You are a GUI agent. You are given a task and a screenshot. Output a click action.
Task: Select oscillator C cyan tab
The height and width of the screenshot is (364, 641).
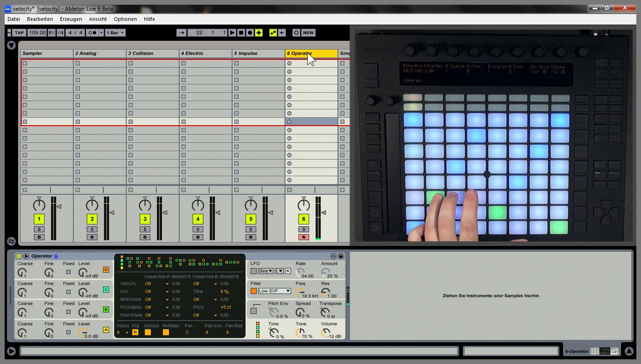pos(106,290)
